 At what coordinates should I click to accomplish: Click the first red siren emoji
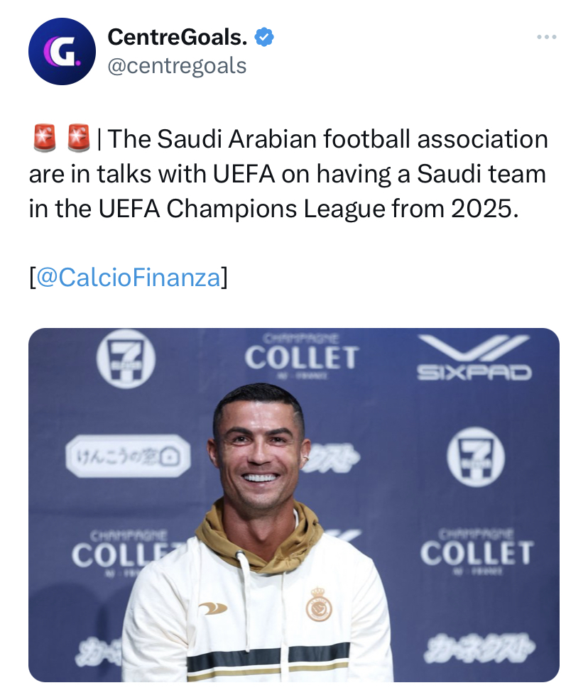point(45,138)
